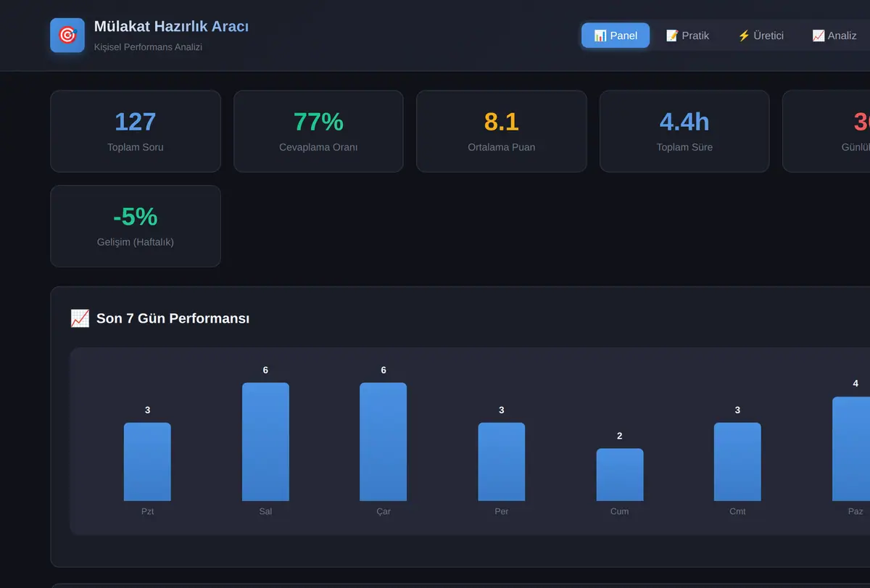870x588 pixels.
Task: Open the Toplam Süre card
Action: pos(684,131)
